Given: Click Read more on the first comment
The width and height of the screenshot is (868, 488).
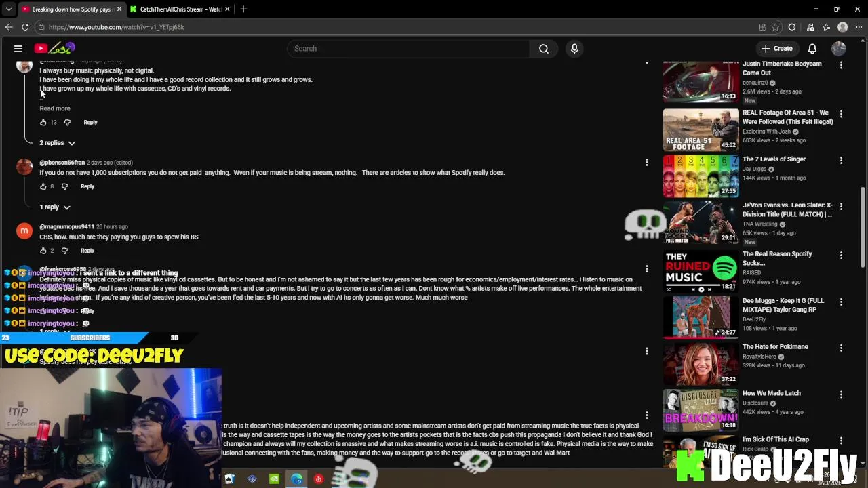Looking at the screenshot, I should point(55,108).
